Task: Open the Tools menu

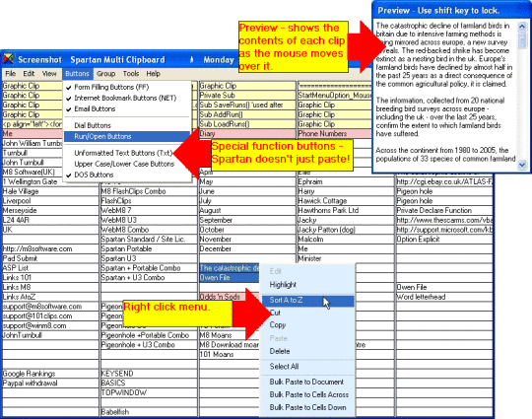Action: point(131,74)
